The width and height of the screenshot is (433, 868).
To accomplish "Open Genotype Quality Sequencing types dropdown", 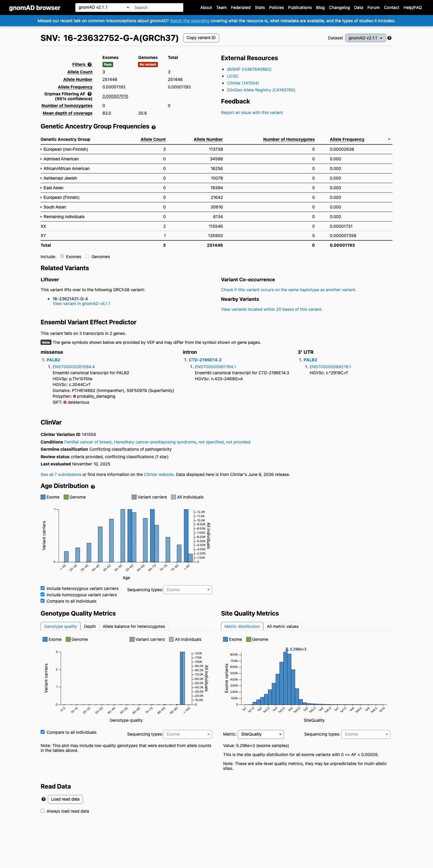I will click(188, 734).
